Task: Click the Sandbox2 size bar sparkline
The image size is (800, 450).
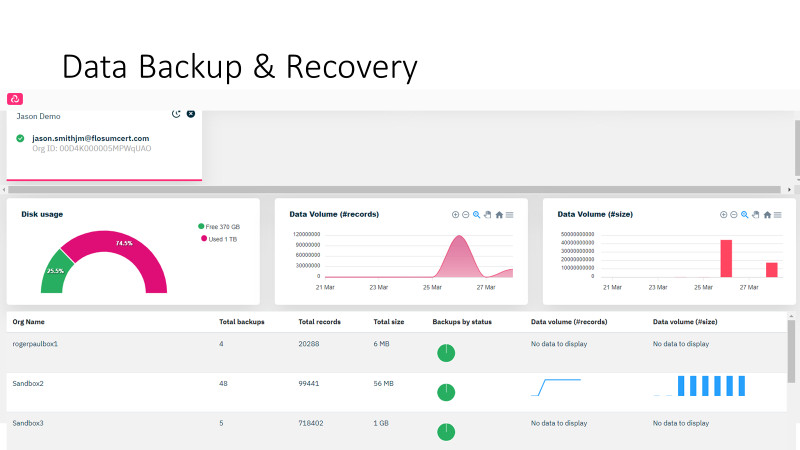Action: tap(699, 386)
